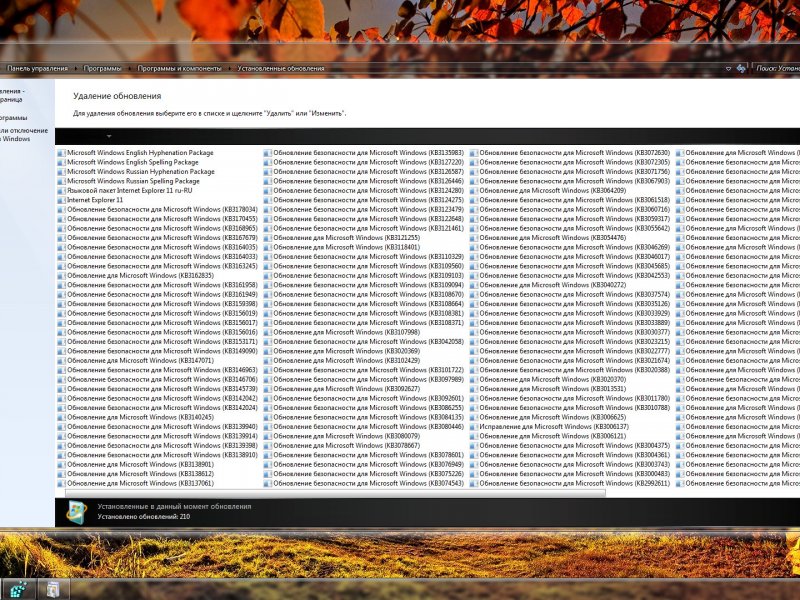
Task: Click the icon beside security update KB3074543
Action: click(267, 483)
